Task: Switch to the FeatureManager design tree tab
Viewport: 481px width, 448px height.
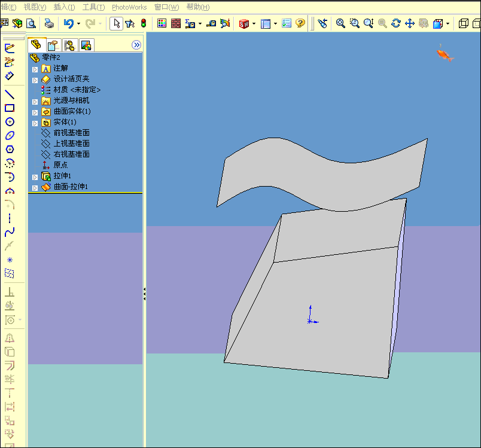Action: (x=37, y=45)
